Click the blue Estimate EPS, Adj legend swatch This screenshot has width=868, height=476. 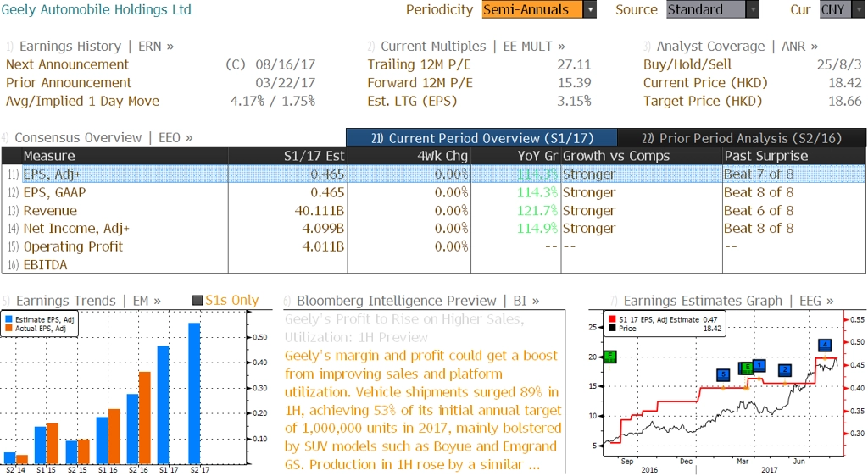point(8,319)
